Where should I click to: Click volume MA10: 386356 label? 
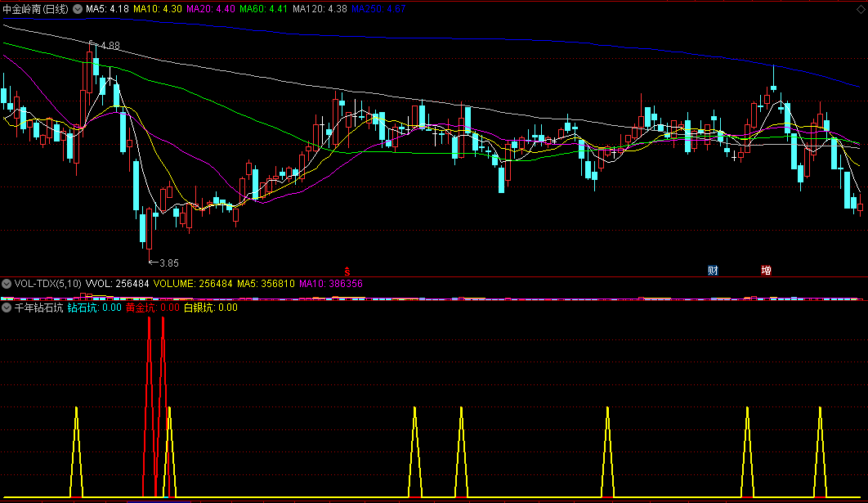click(x=331, y=284)
